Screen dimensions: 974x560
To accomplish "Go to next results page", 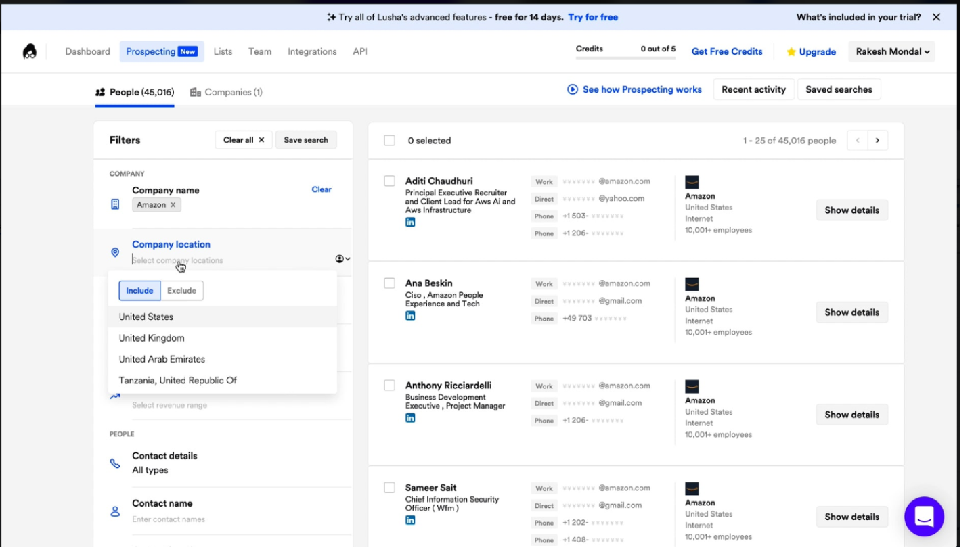I will [878, 141].
